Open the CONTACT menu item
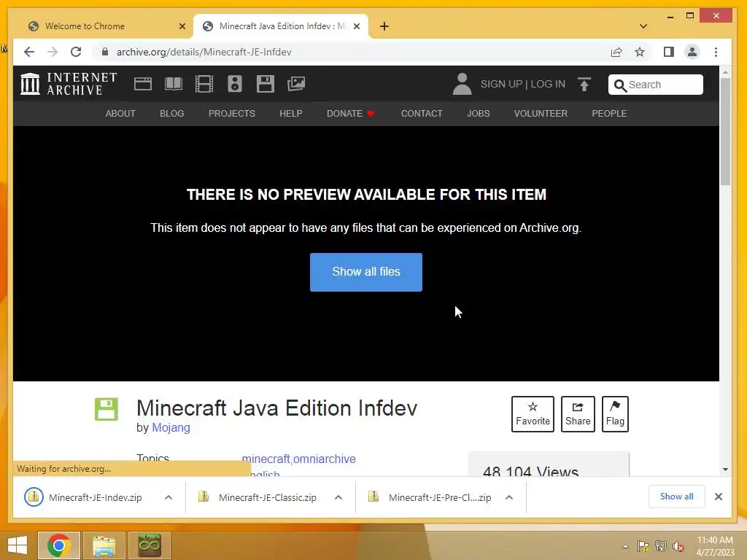 422,113
